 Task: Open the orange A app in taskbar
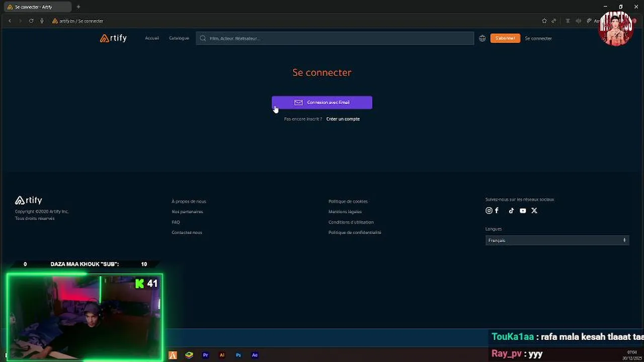(173, 355)
